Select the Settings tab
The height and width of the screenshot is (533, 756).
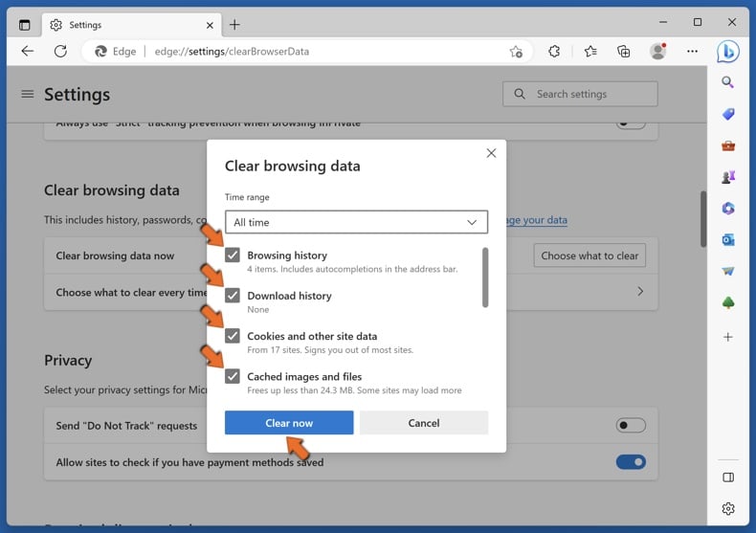(132, 25)
